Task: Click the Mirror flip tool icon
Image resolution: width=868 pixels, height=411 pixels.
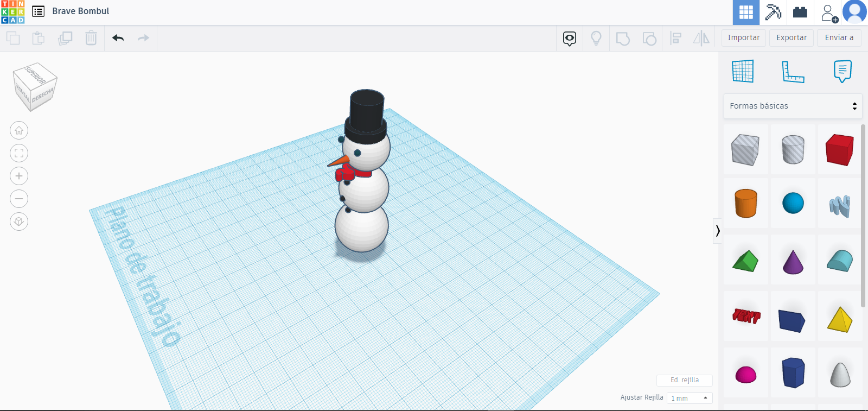Action: (x=701, y=38)
